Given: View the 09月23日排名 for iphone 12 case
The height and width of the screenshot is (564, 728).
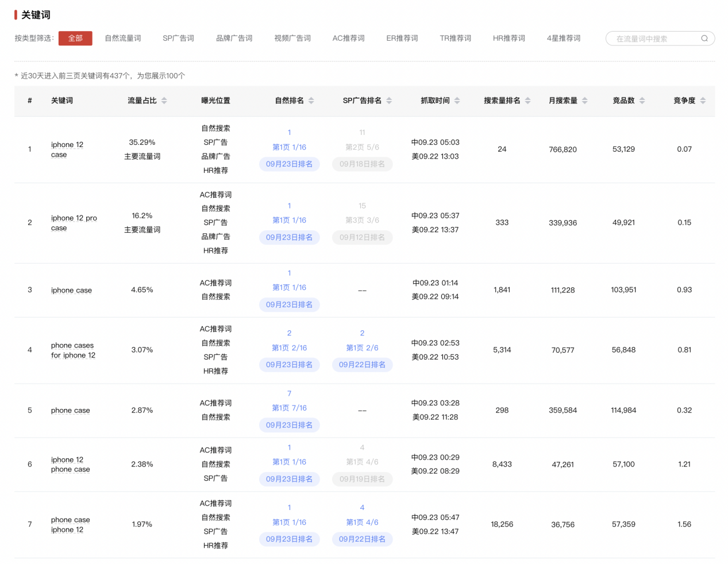Looking at the screenshot, I should (x=289, y=164).
